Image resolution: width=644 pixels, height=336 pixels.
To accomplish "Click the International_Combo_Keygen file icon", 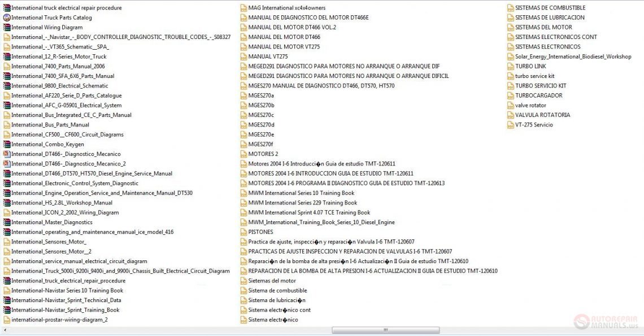I will pos(7,144).
